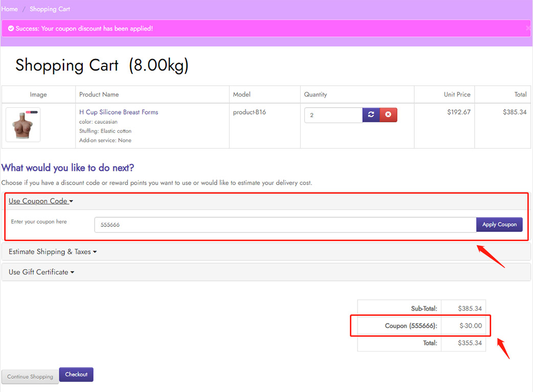Open the H Cup Silicone Breast Forms link

point(119,112)
